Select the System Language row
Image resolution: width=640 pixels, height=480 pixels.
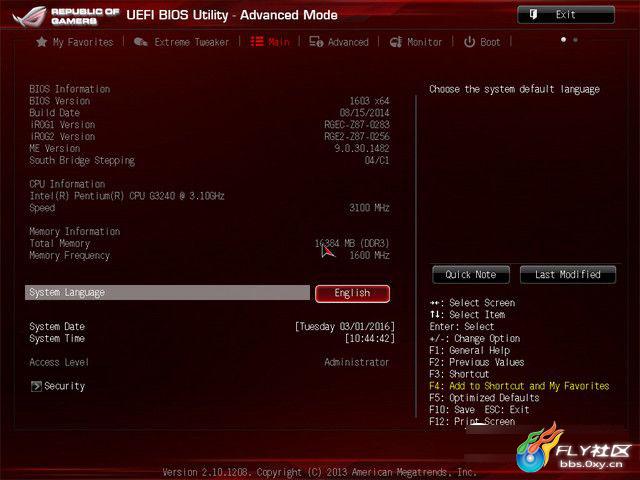(x=167, y=293)
